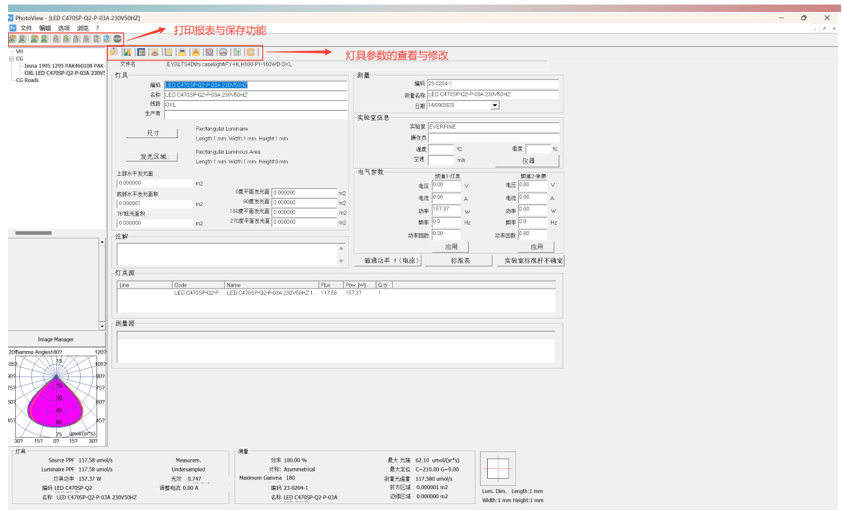Collapse the CG tree node
843x515 pixels.
pyautogui.click(x=11, y=59)
